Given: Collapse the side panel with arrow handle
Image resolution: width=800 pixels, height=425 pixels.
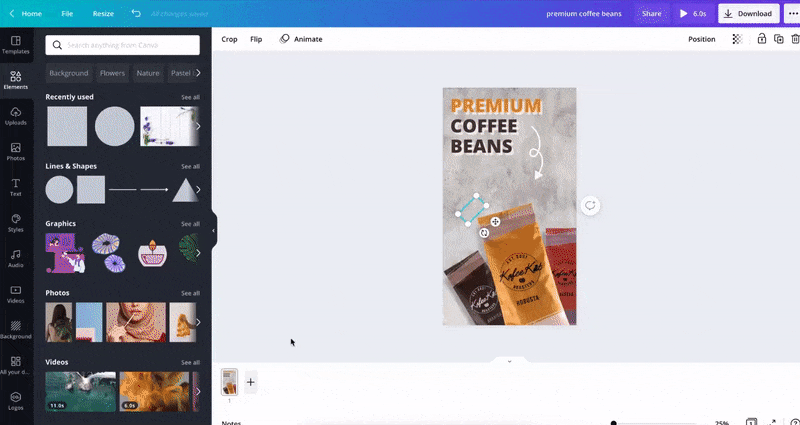Looking at the screenshot, I should (213, 230).
